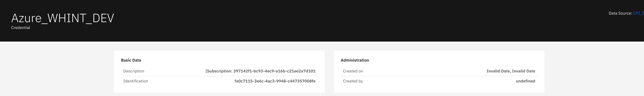
Task: Select the Administration section heading
Action: [x=354, y=60]
